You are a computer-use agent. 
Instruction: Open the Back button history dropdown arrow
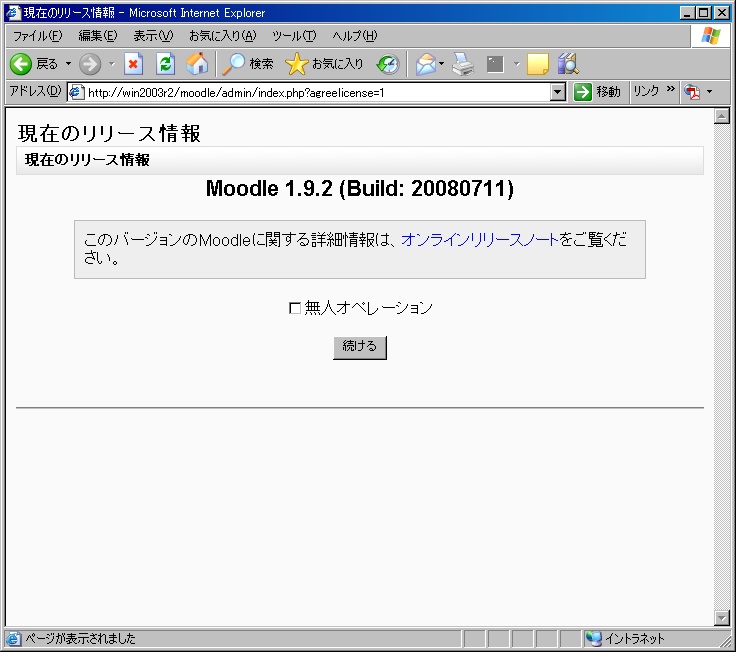coord(68,64)
